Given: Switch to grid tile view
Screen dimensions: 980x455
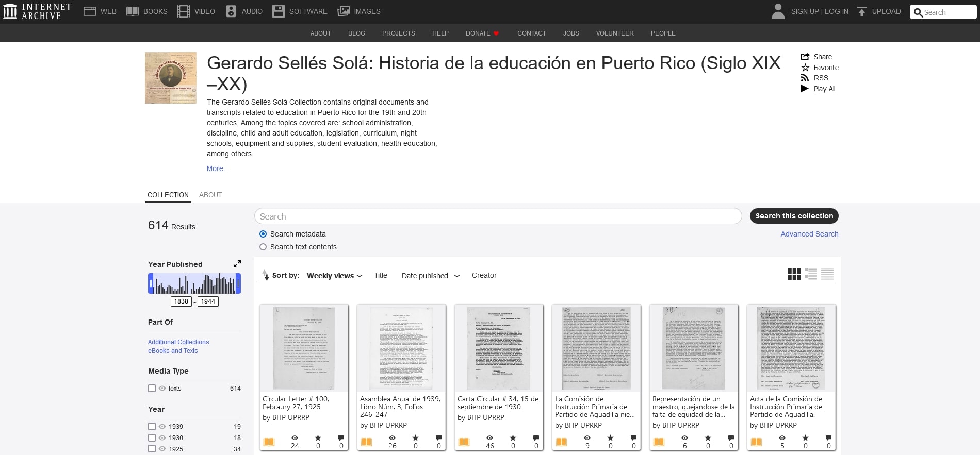Looking at the screenshot, I should click(794, 274).
